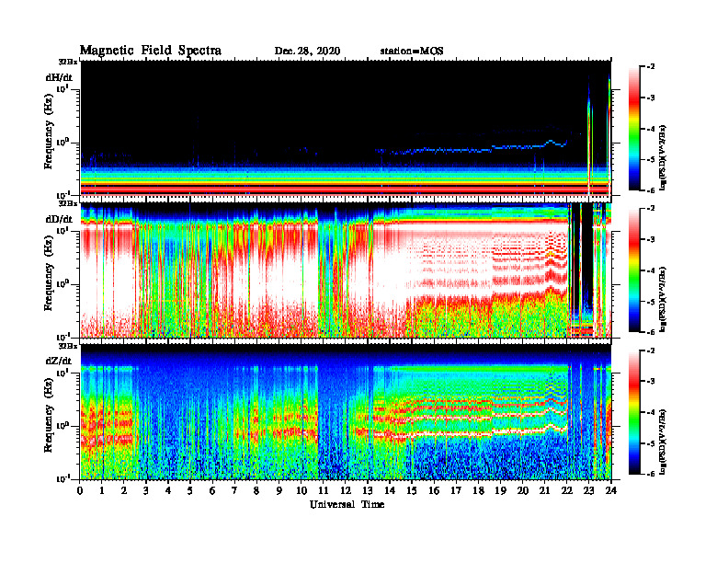Click inside the dH/dt spectrogram plot

[346, 128]
